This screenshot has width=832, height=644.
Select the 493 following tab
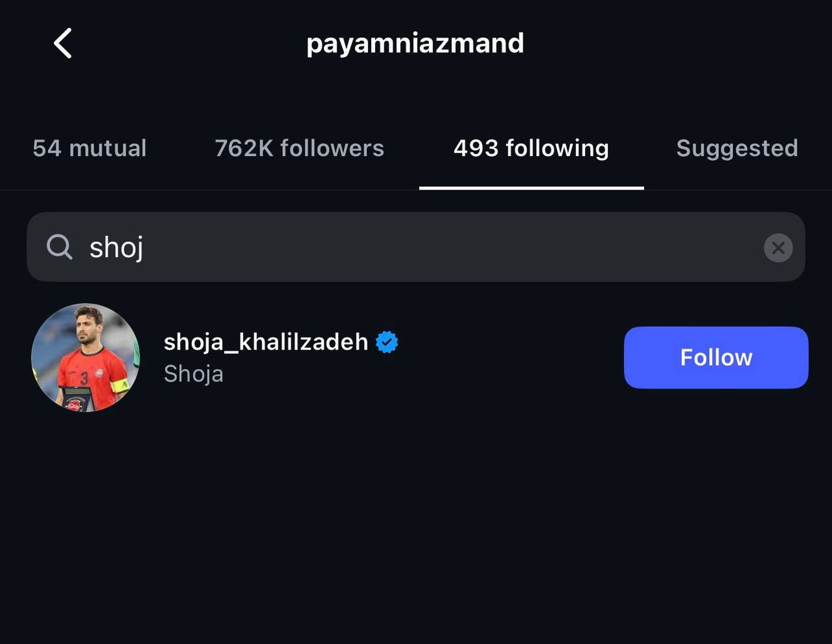coord(531,148)
